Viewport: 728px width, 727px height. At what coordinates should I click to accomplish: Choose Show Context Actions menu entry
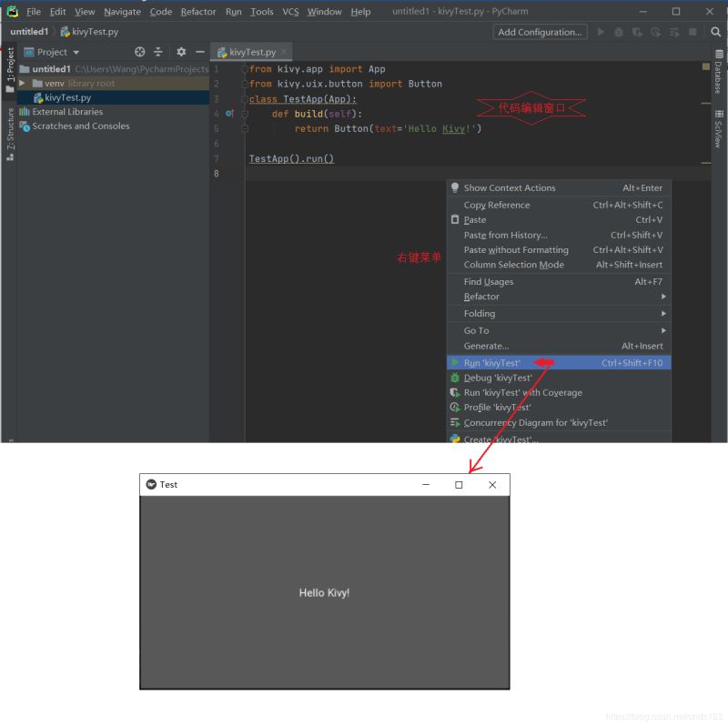[559, 187]
